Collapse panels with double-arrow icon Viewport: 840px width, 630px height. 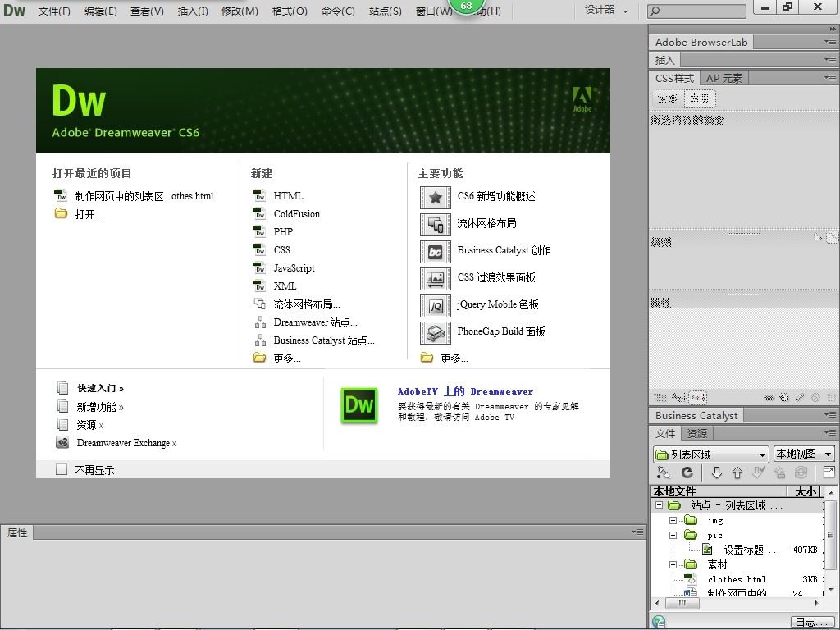click(832, 29)
